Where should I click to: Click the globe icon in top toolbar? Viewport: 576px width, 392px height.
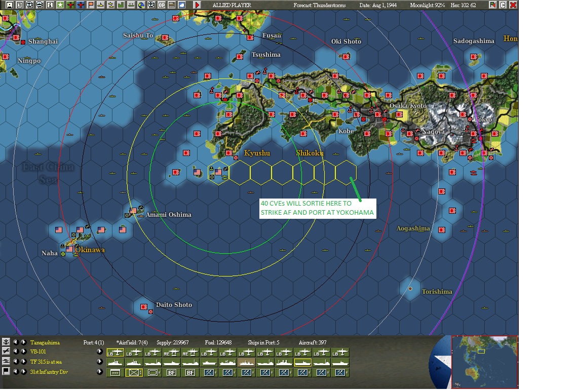point(141,5)
